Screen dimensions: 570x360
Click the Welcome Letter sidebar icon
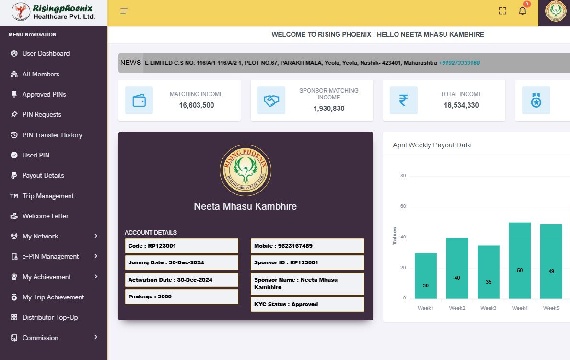pos(14,216)
